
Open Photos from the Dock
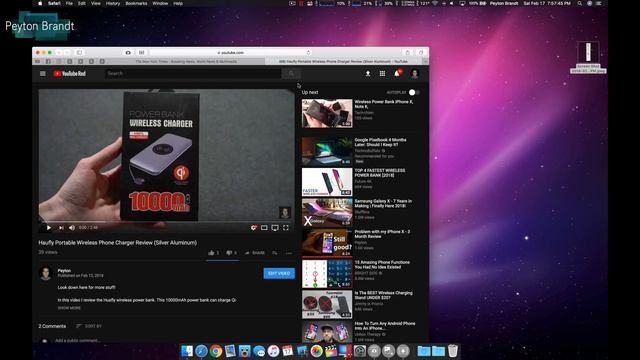316,351
